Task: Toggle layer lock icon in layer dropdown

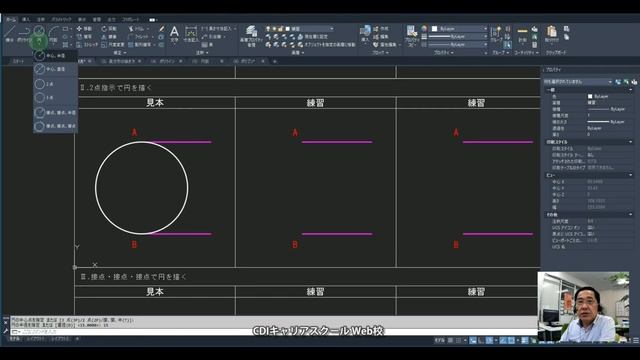Action: pos(280,29)
